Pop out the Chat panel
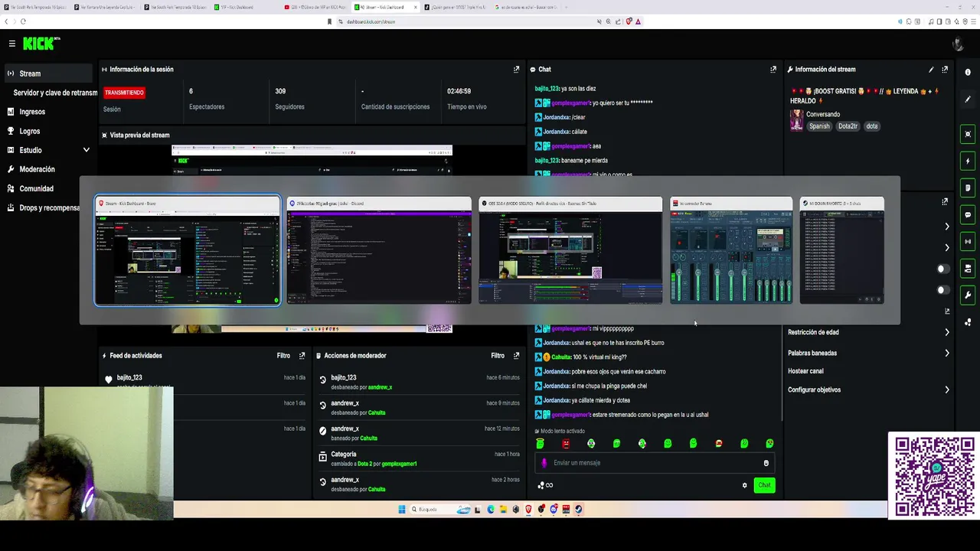 tap(773, 70)
